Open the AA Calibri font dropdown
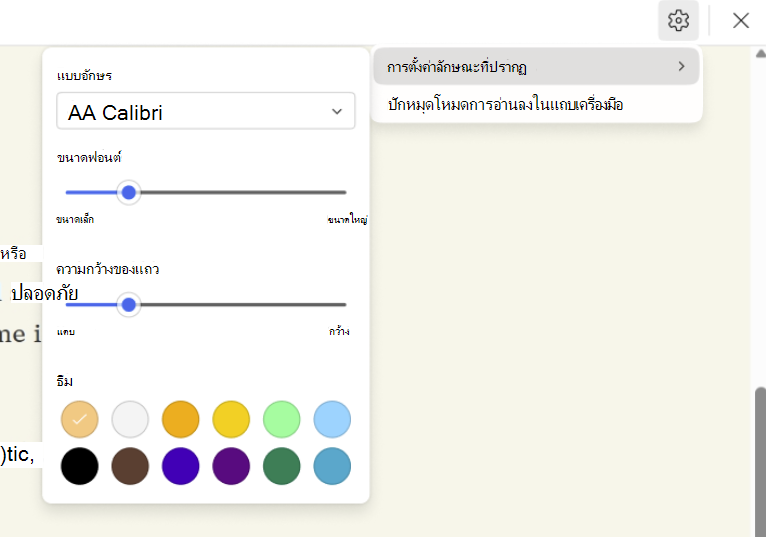 (x=206, y=111)
